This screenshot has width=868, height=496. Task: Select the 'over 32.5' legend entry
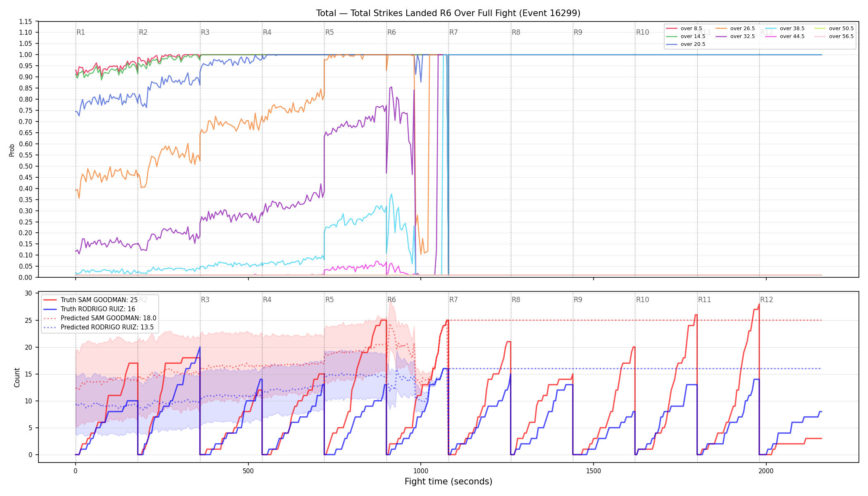coord(735,36)
